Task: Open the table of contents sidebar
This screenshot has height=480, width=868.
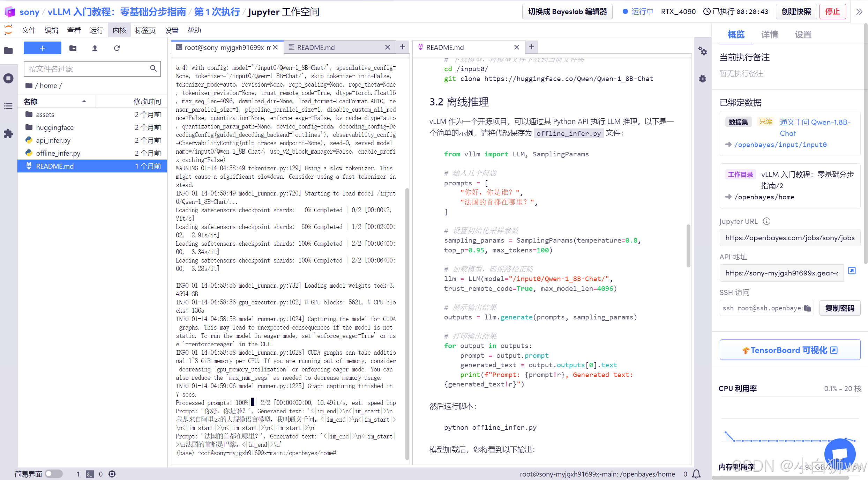Action: [x=8, y=106]
